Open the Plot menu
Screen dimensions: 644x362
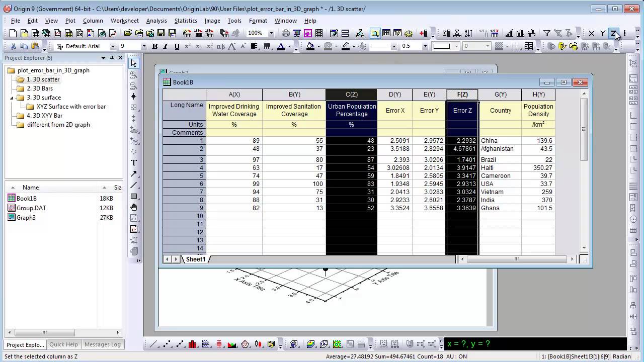tap(70, 21)
